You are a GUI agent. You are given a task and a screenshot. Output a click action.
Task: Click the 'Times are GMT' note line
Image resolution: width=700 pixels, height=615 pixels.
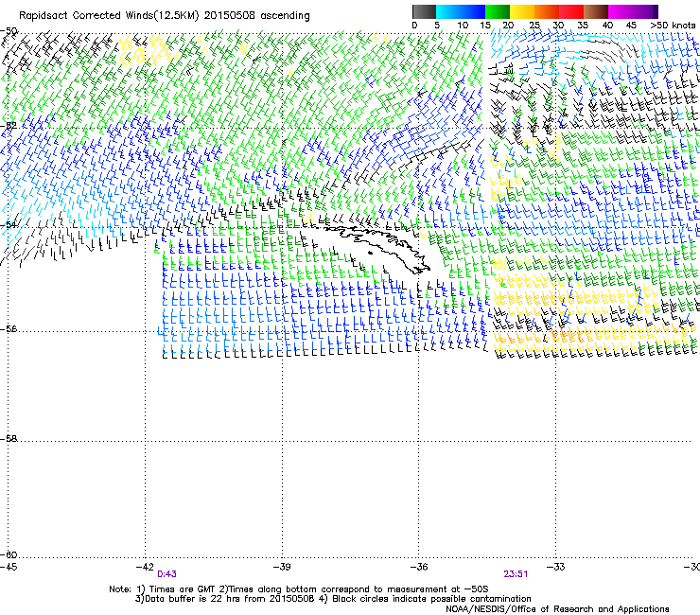coord(299,589)
